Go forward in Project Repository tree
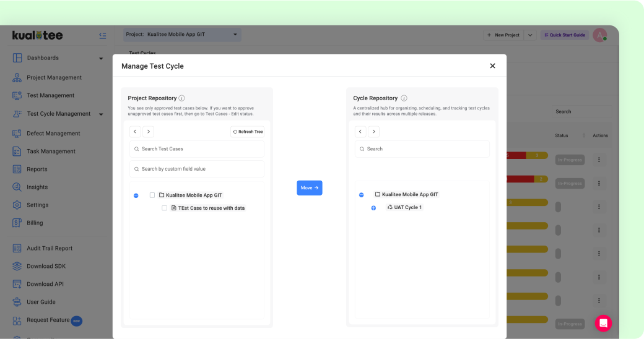Image resolution: width=644 pixels, height=339 pixels. pos(148,132)
